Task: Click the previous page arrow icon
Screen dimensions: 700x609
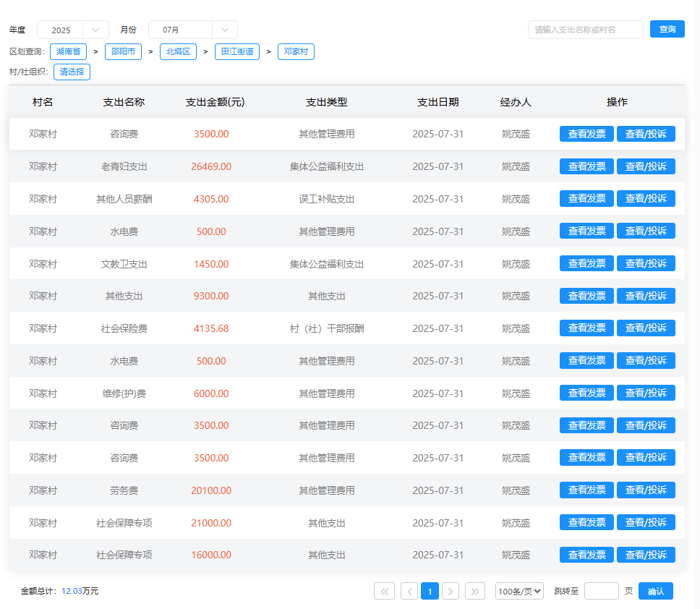Action: (x=409, y=591)
